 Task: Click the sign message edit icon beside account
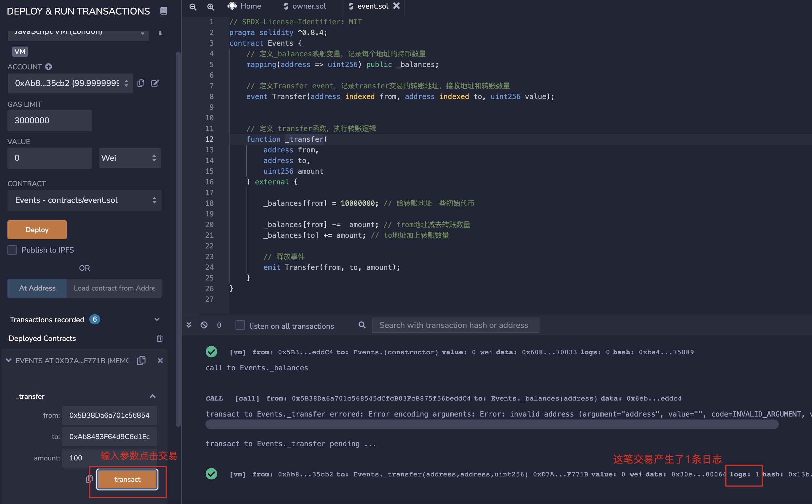coord(155,83)
